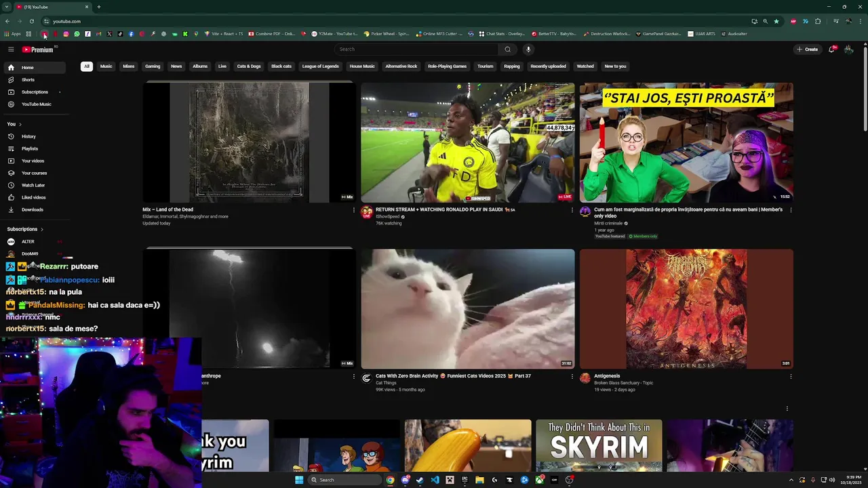
Task: Click the YouTube search input field
Action: click(418, 49)
